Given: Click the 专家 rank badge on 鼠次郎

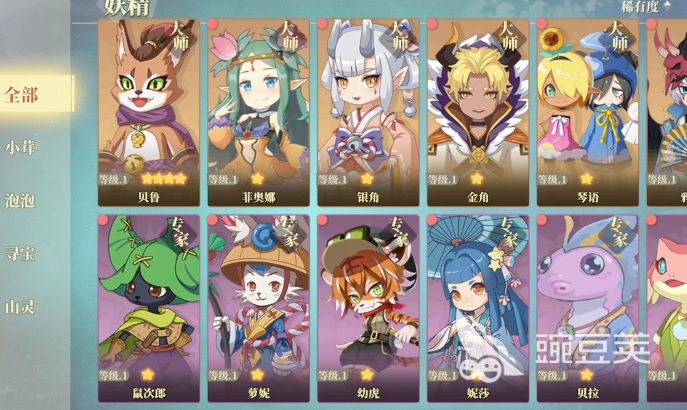Looking at the screenshot, I should pos(180,232).
